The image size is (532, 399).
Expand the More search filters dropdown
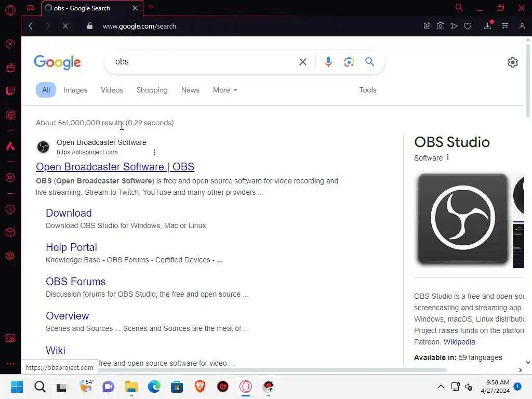click(x=225, y=90)
